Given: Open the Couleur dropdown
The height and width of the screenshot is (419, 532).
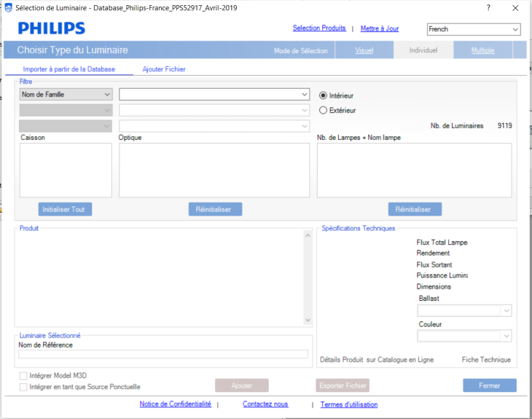Looking at the screenshot, I should pyautogui.click(x=464, y=336).
